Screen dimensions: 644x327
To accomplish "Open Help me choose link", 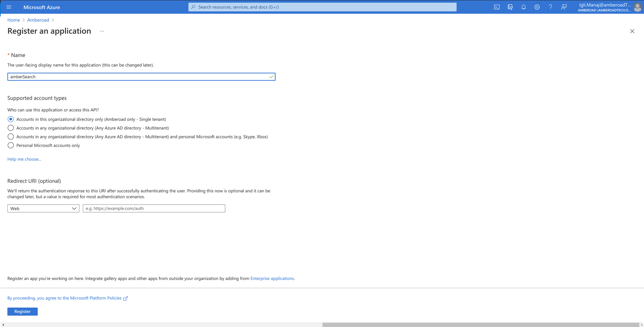I will (x=24, y=159).
